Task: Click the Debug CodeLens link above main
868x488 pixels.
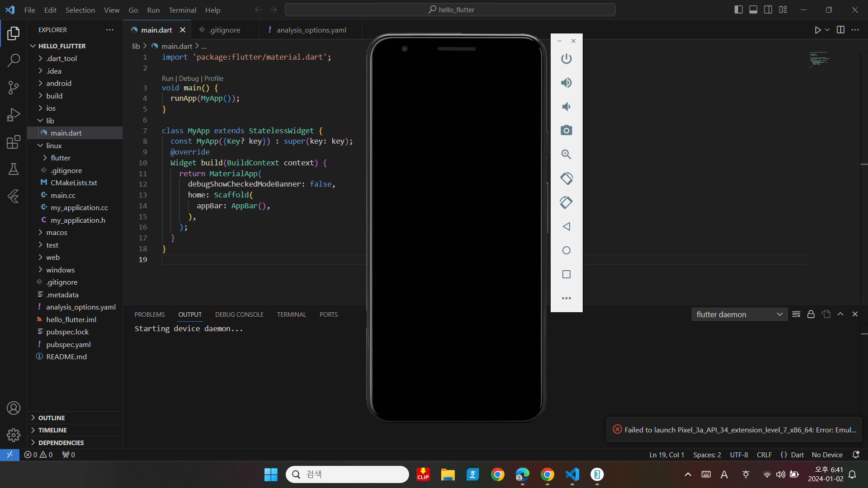Action: pyautogui.click(x=189, y=79)
